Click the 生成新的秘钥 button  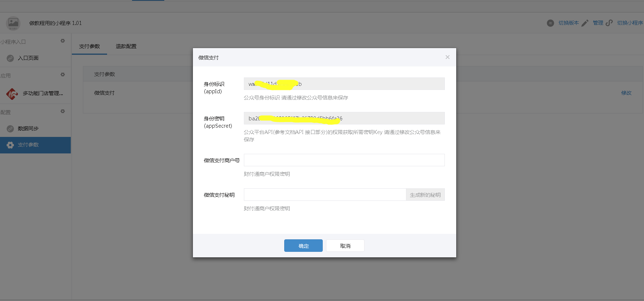click(x=425, y=195)
